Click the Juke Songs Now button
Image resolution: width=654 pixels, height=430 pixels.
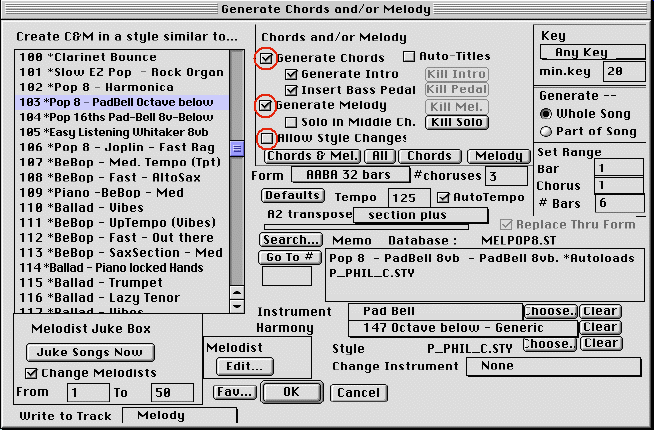[89, 352]
